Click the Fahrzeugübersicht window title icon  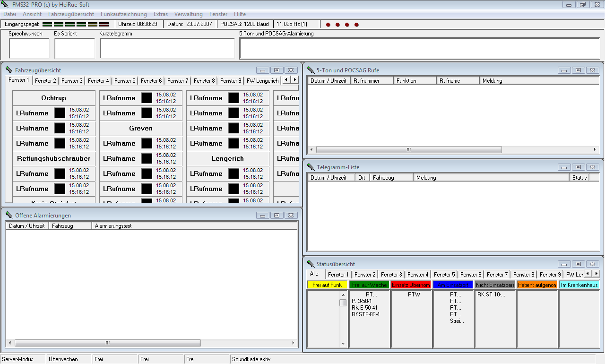click(9, 70)
